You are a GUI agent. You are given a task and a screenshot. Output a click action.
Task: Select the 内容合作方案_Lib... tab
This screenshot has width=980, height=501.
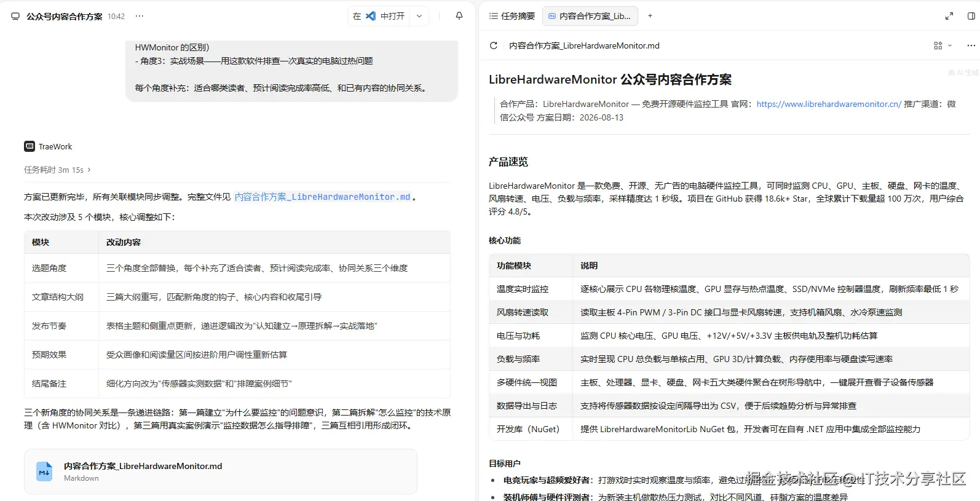pos(590,16)
